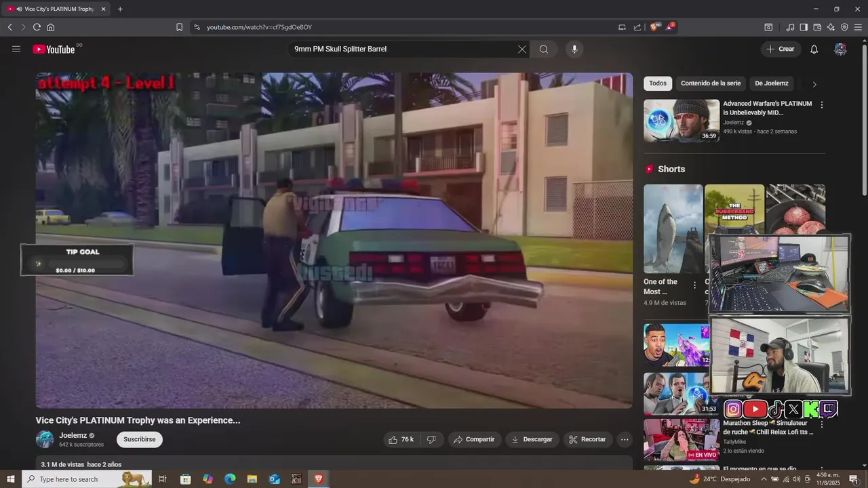Start voice search with the microphone

coord(574,49)
